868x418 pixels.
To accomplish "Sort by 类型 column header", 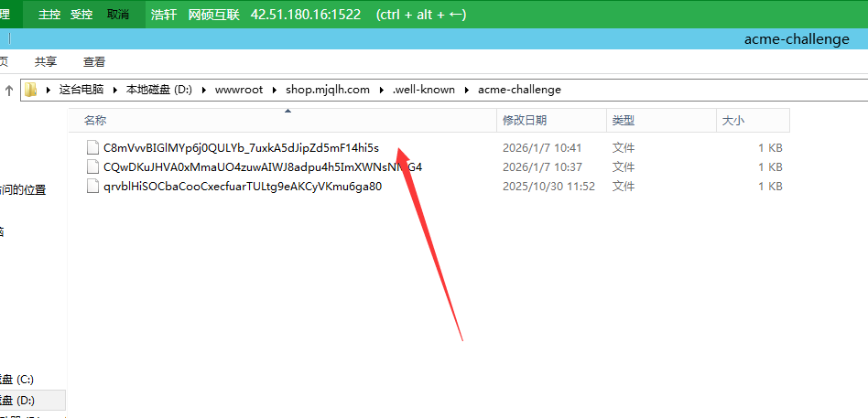I will 661,120.
